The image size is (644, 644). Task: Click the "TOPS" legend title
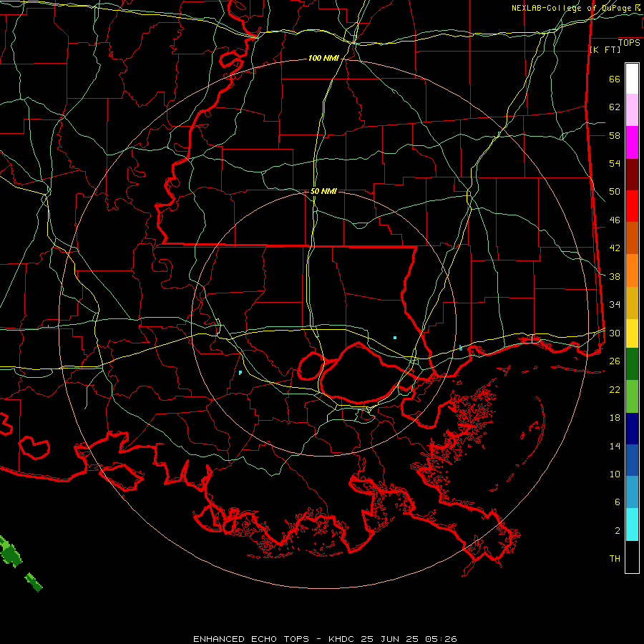point(629,43)
